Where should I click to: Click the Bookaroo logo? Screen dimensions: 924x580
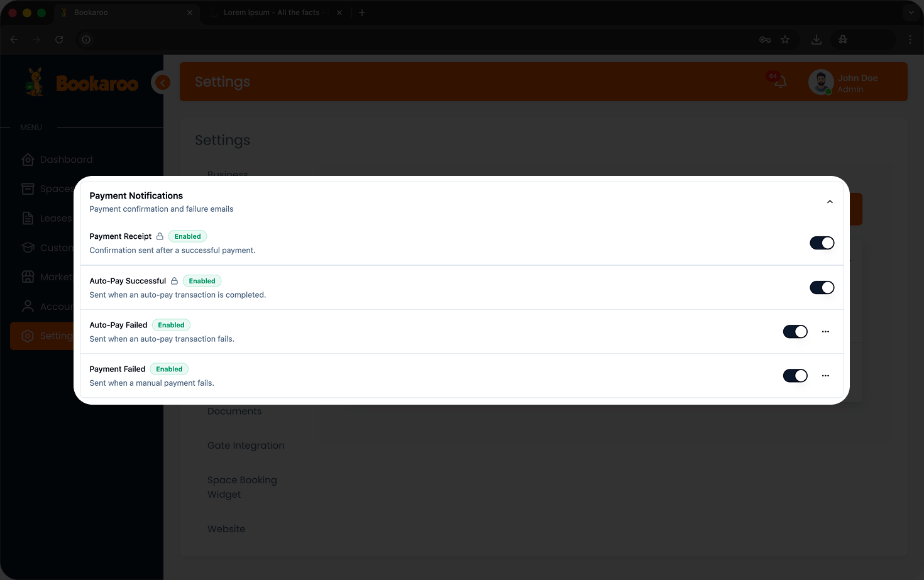click(82, 83)
